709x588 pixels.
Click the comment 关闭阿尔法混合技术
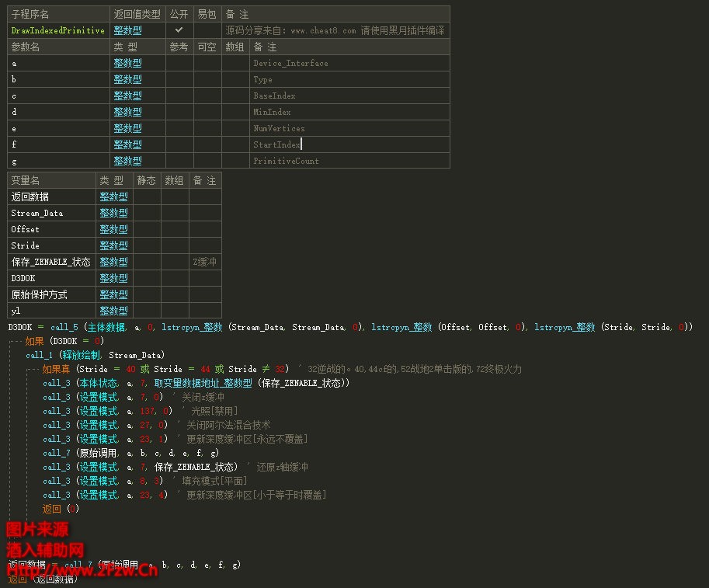point(228,425)
